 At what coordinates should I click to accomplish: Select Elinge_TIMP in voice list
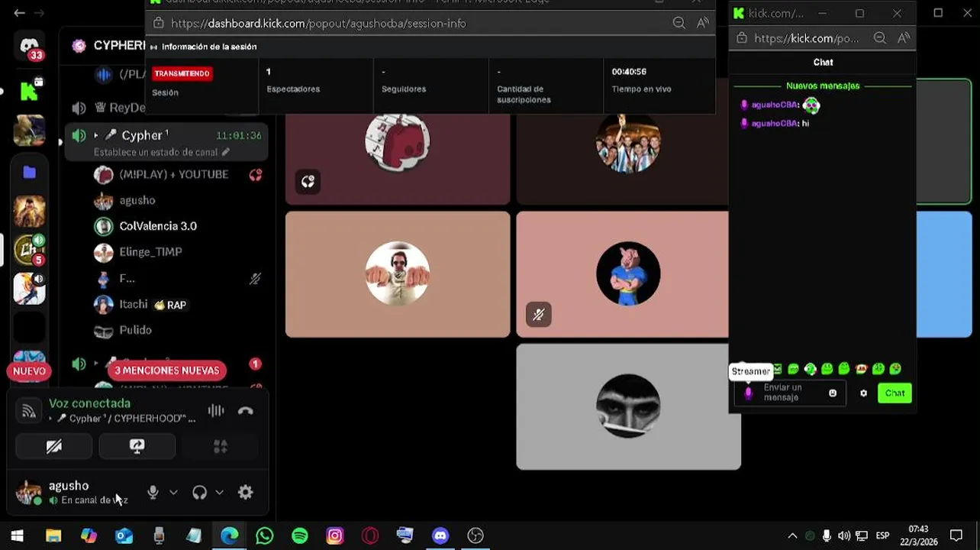pyautogui.click(x=150, y=252)
